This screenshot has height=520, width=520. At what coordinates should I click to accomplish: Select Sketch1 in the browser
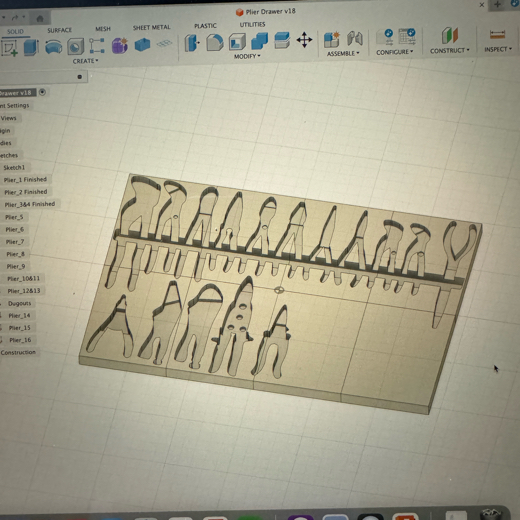click(x=14, y=167)
